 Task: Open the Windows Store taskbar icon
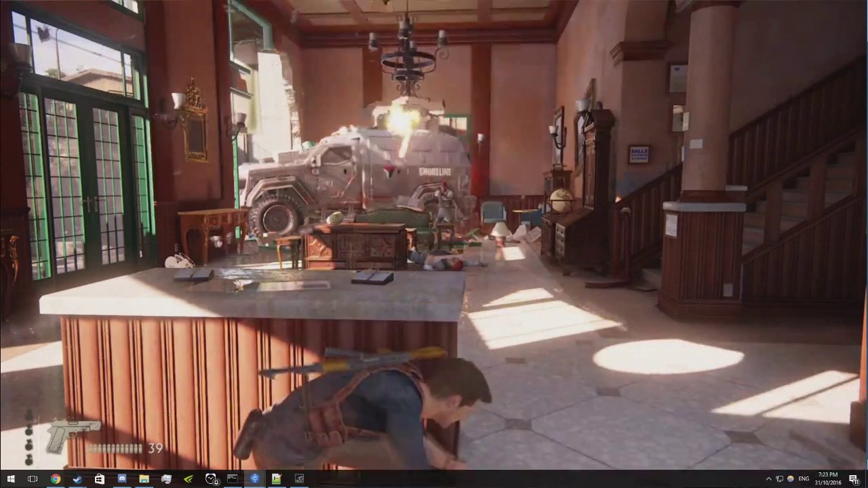100,479
